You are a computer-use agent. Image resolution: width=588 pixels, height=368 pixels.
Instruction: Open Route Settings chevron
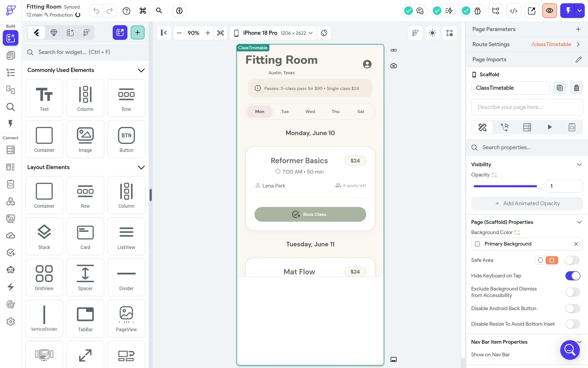click(578, 44)
